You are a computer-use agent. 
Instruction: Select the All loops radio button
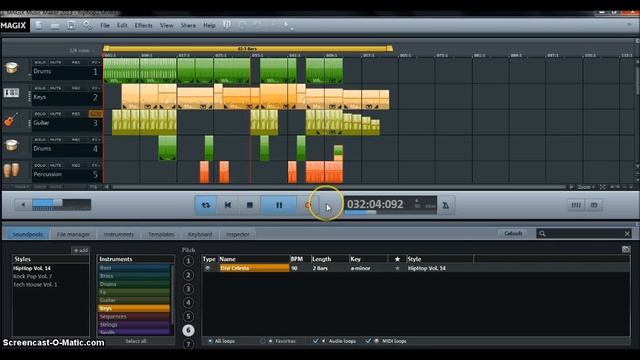point(210,341)
